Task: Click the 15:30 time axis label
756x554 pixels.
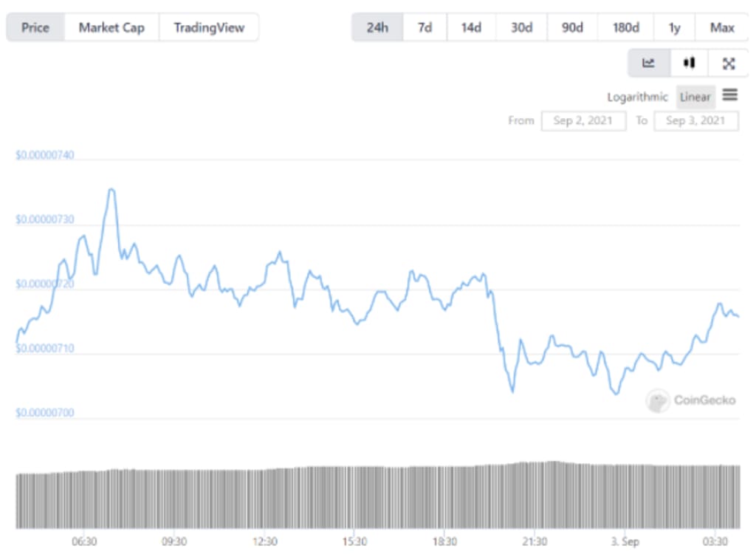Action: tap(354, 541)
